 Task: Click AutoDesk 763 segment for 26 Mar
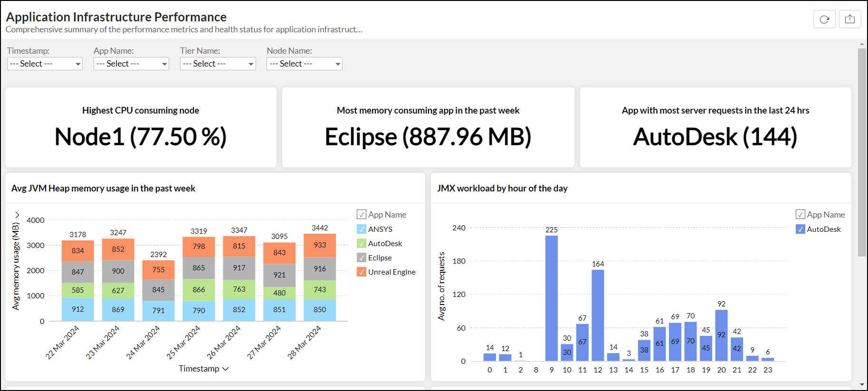pos(239,290)
